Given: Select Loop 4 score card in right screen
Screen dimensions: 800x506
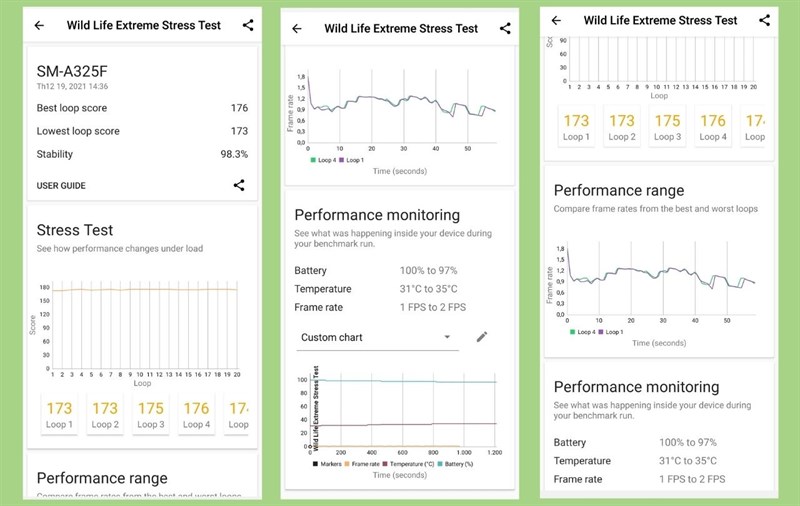Looking at the screenshot, I should tap(713, 127).
